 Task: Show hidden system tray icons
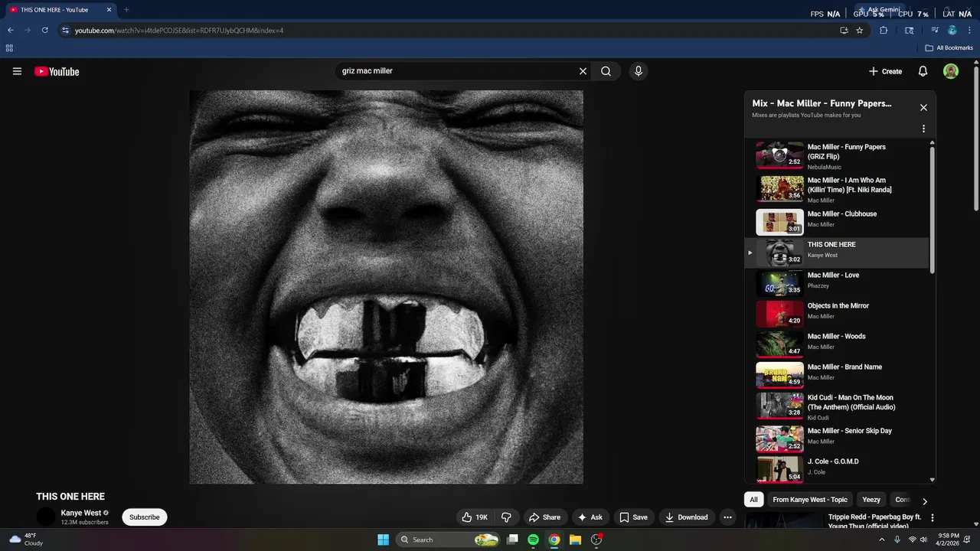point(883,540)
